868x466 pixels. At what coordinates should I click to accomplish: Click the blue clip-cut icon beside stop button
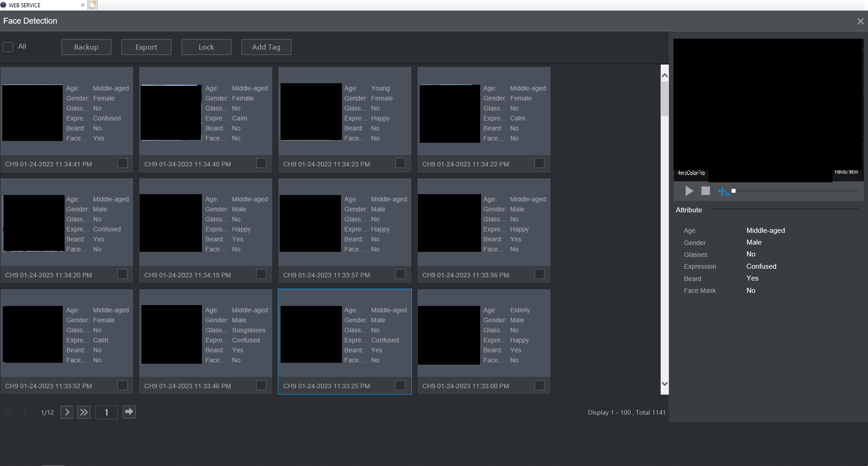723,191
